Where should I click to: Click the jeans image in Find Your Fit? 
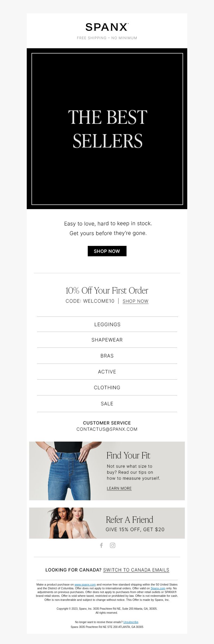tap(66, 471)
